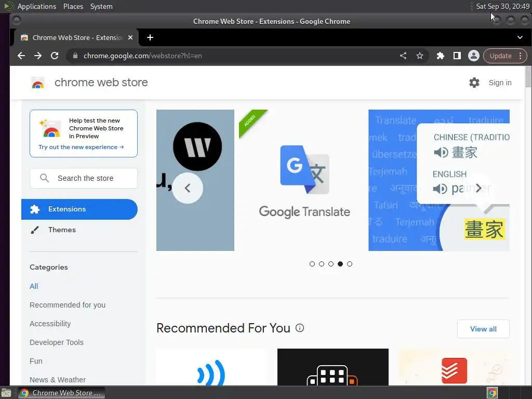The height and width of the screenshot is (399, 532).
Task: Focus the Search the store field
Action: [84, 178]
